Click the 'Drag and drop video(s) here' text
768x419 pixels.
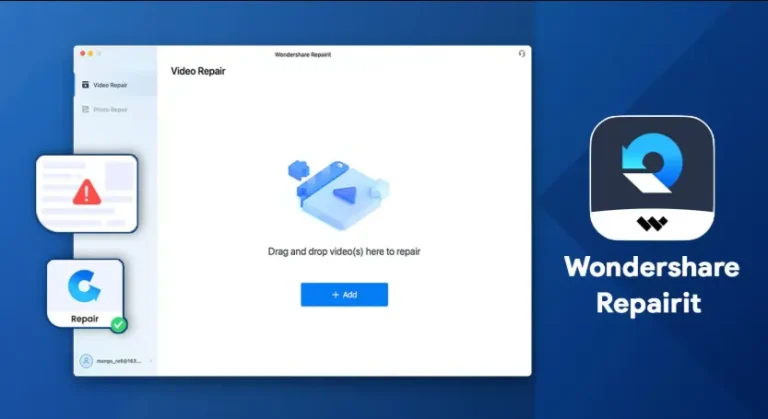[344, 251]
